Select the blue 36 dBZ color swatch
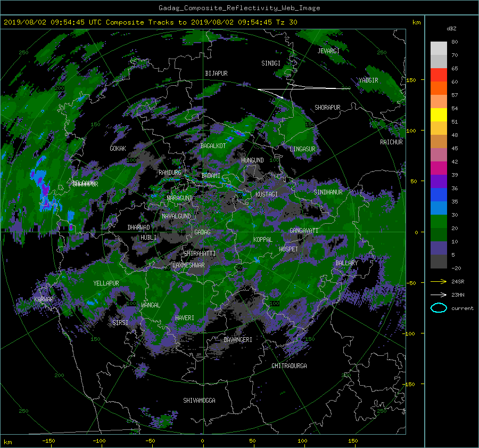Viewport: 479px width, 448px height. click(x=439, y=194)
